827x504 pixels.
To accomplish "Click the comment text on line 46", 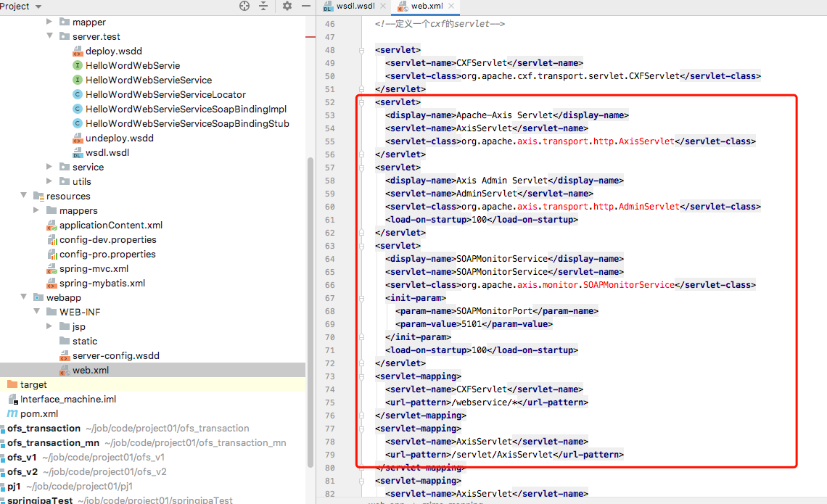I will (x=440, y=24).
